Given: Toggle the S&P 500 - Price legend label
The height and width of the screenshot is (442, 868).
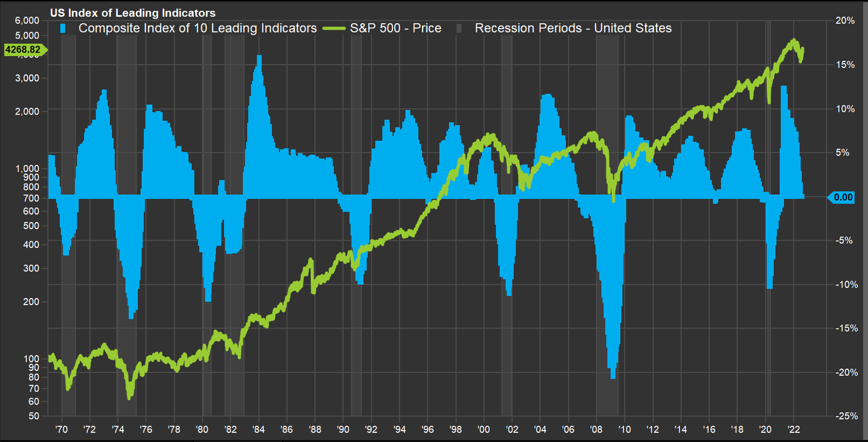Looking at the screenshot, I should [395, 28].
